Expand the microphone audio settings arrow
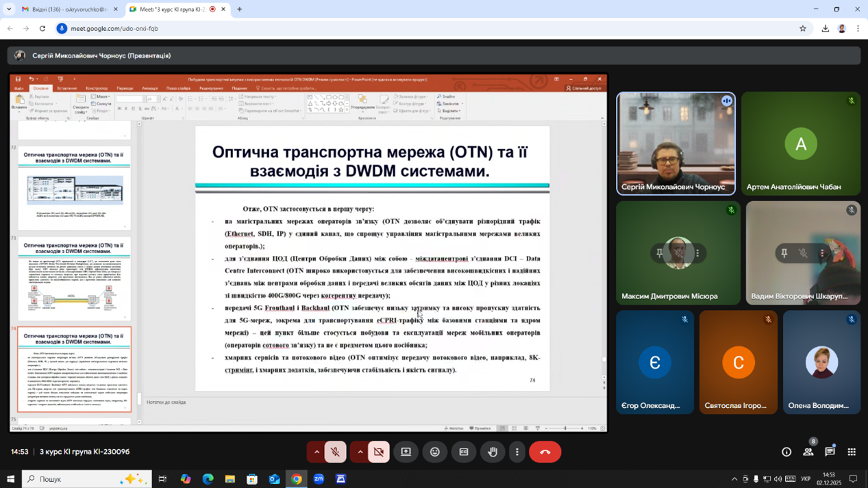 [317, 452]
